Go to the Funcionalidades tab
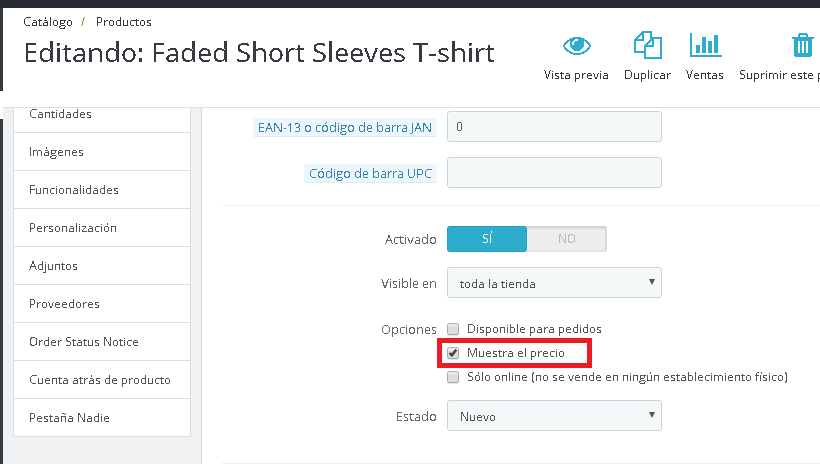 [x=74, y=190]
